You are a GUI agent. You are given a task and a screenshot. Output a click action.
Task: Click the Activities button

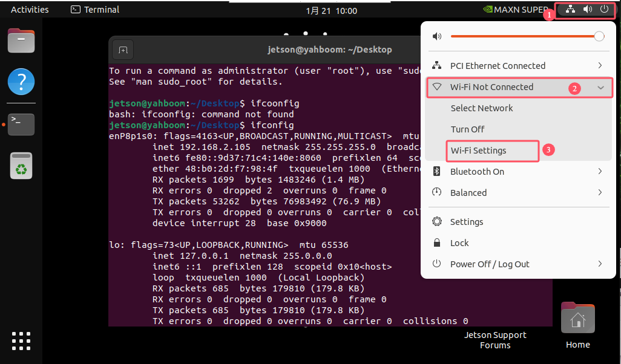[x=30, y=10]
